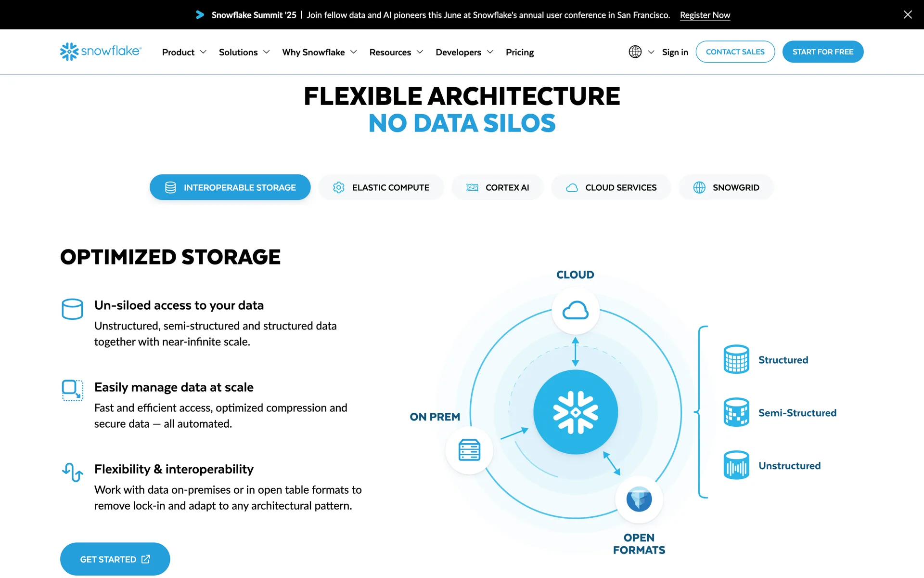The width and height of the screenshot is (924, 578).
Task: Click the cloud icon in diagram
Action: (575, 311)
